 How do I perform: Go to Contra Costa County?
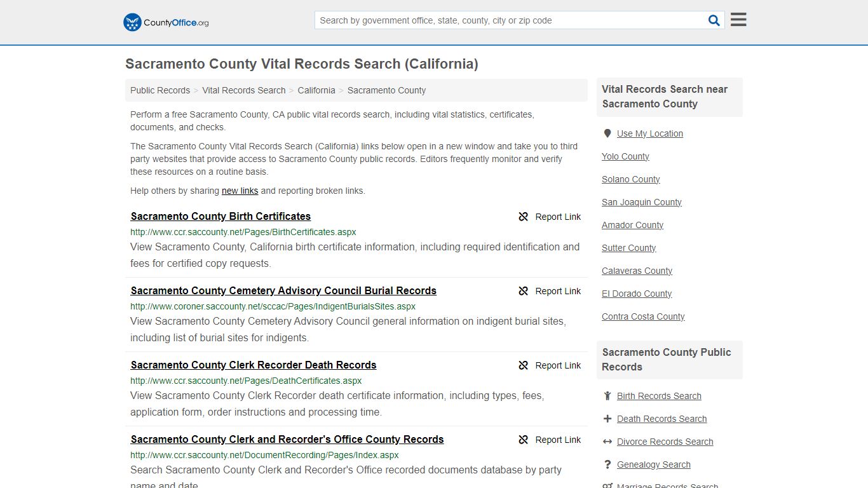(643, 316)
